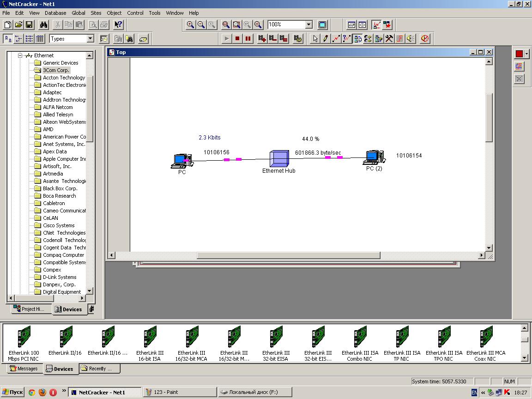Save the project with the floppy icon

pyautogui.click(x=29, y=25)
